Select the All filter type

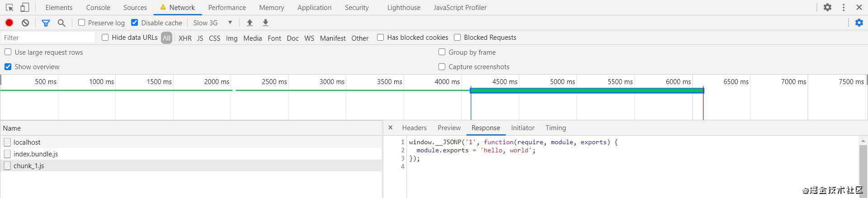pos(166,38)
